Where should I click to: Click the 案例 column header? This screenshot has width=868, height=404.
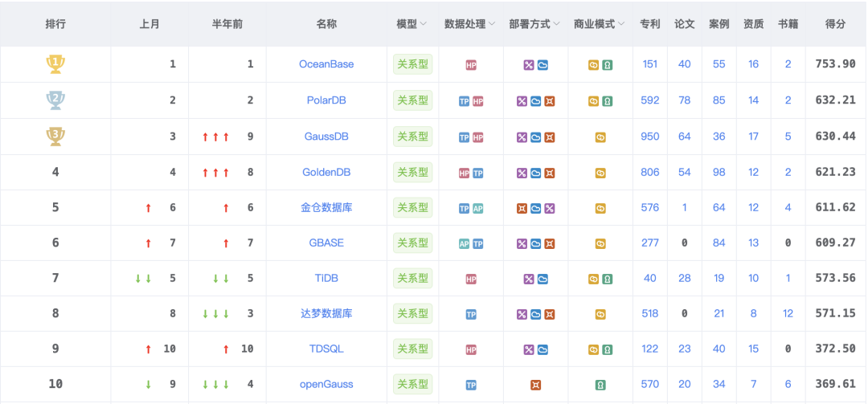pos(719,24)
